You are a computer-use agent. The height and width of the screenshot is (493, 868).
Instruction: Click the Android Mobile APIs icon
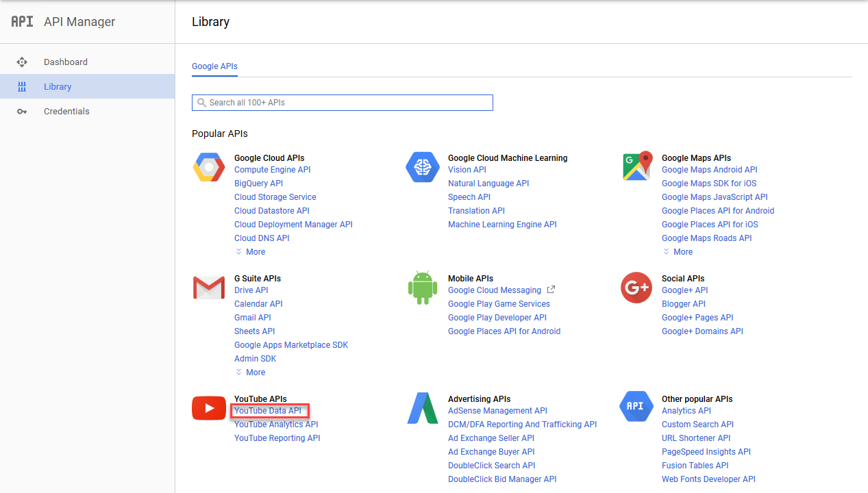423,288
